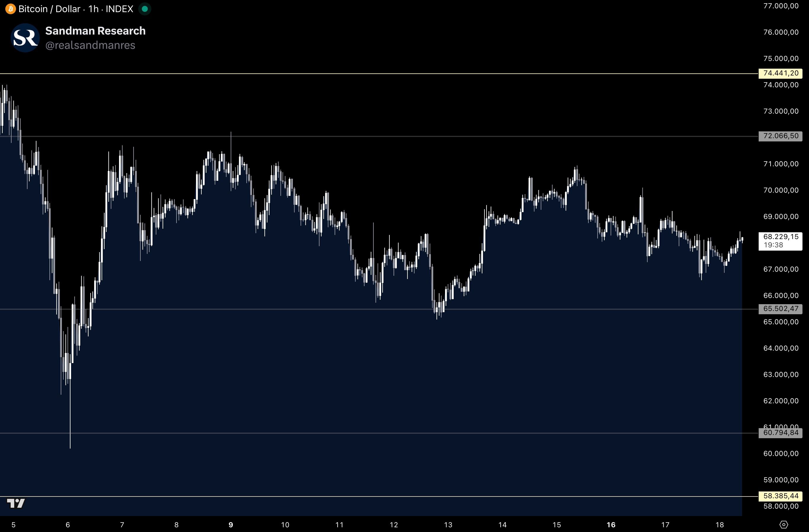Click the current price label 68.229,15
This screenshot has height=532, width=809.
pos(781,237)
